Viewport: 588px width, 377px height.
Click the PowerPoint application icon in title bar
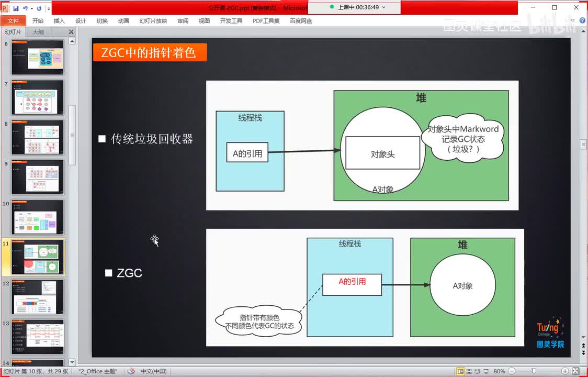click(5, 8)
